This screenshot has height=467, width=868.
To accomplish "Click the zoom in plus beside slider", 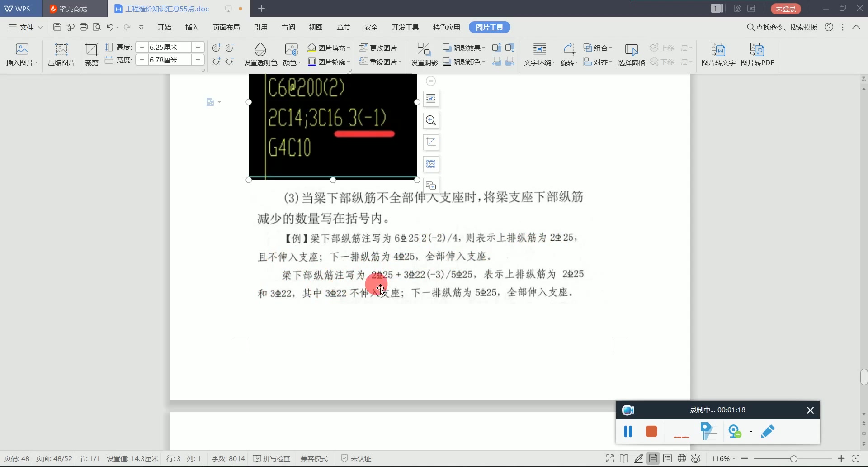I will [x=841, y=458].
